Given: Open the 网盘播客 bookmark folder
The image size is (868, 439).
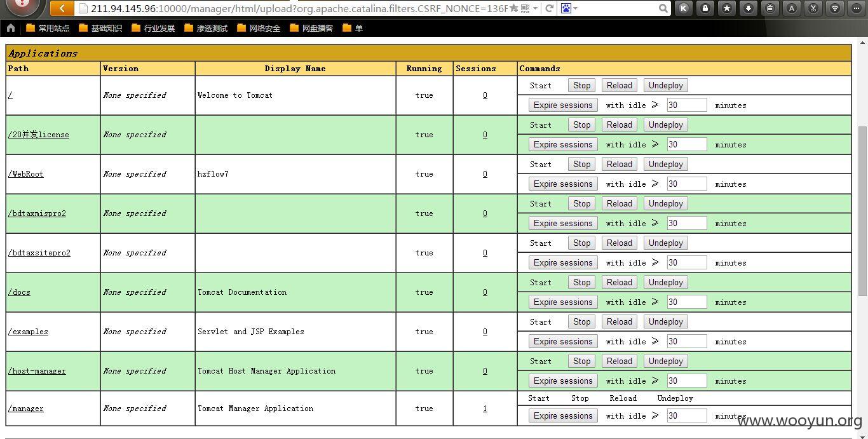Looking at the screenshot, I should tap(311, 28).
